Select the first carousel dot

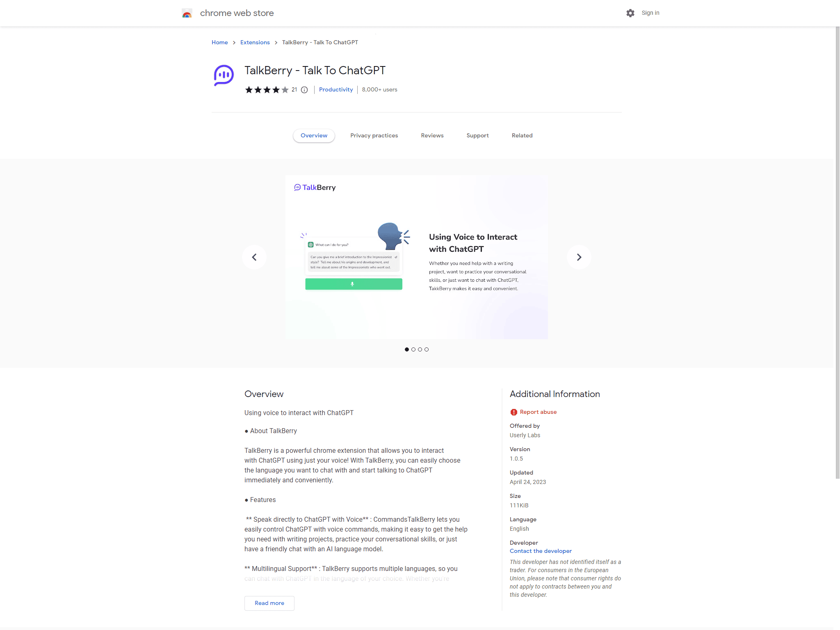(407, 349)
